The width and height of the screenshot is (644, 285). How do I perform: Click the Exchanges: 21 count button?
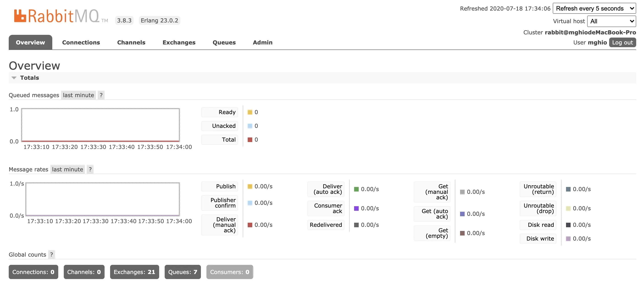[x=134, y=272]
